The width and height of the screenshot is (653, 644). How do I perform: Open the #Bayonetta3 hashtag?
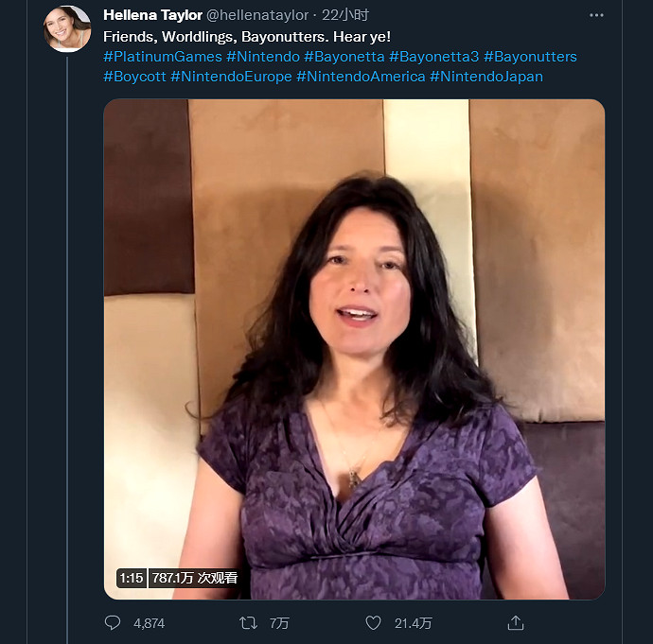[434, 57]
